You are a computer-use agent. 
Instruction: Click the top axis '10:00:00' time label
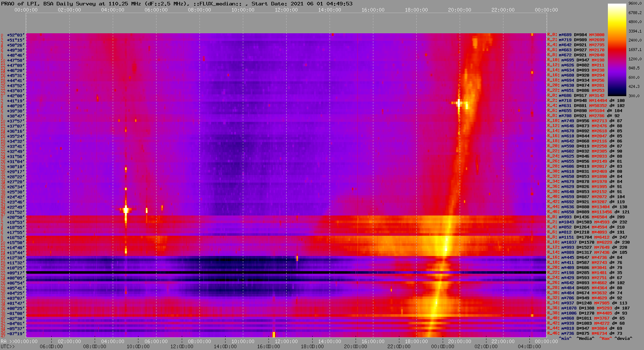pyautogui.click(x=243, y=10)
